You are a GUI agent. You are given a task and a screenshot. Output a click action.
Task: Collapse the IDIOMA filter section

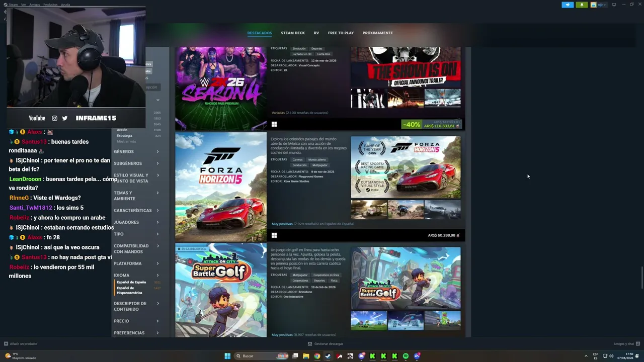point(136,275)
